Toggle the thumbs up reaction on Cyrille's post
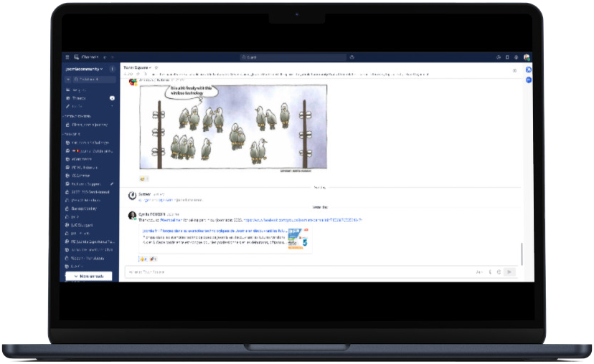The width and height of the screenshot is (594, 364). (143, 258)
